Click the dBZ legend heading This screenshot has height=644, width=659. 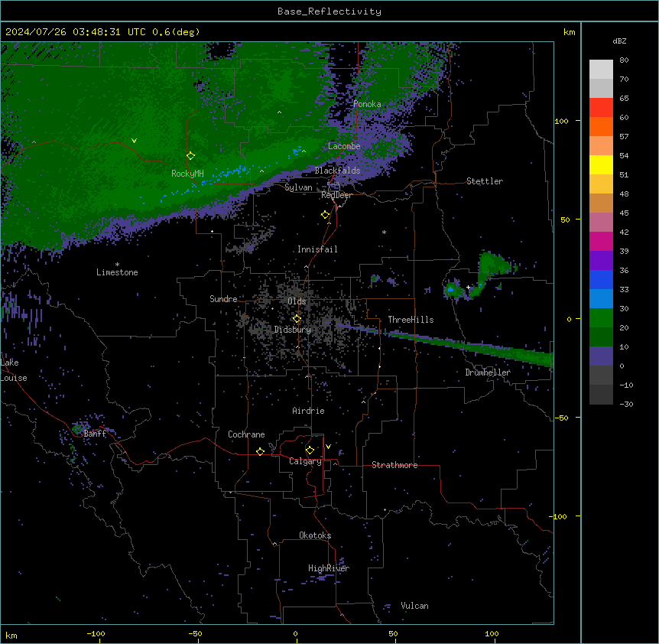click(619, 41)
